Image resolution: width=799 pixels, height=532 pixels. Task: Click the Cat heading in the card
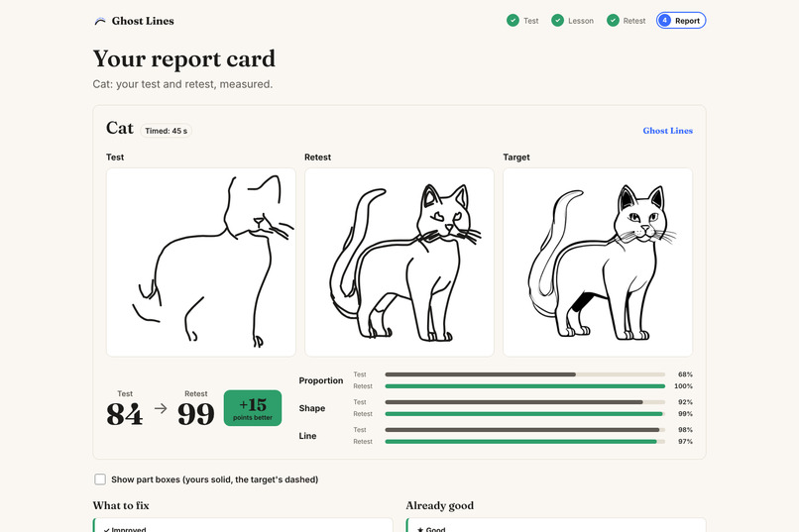[120, 128]
